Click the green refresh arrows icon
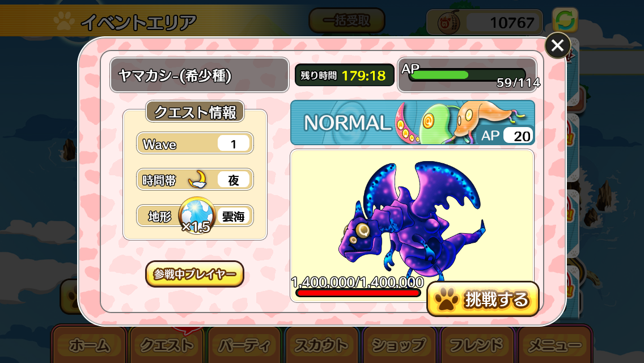644x363 pixels. [x=565, y=20]
